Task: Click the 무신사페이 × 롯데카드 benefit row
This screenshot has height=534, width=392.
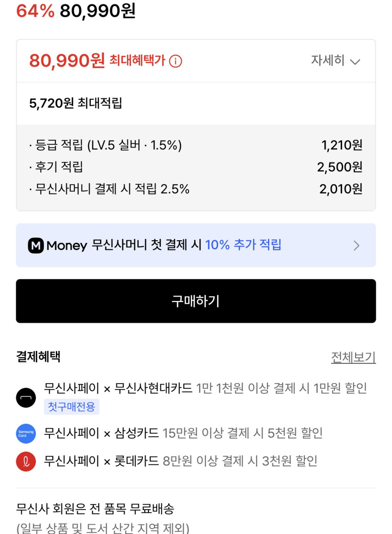Action: tap(180, 461)
